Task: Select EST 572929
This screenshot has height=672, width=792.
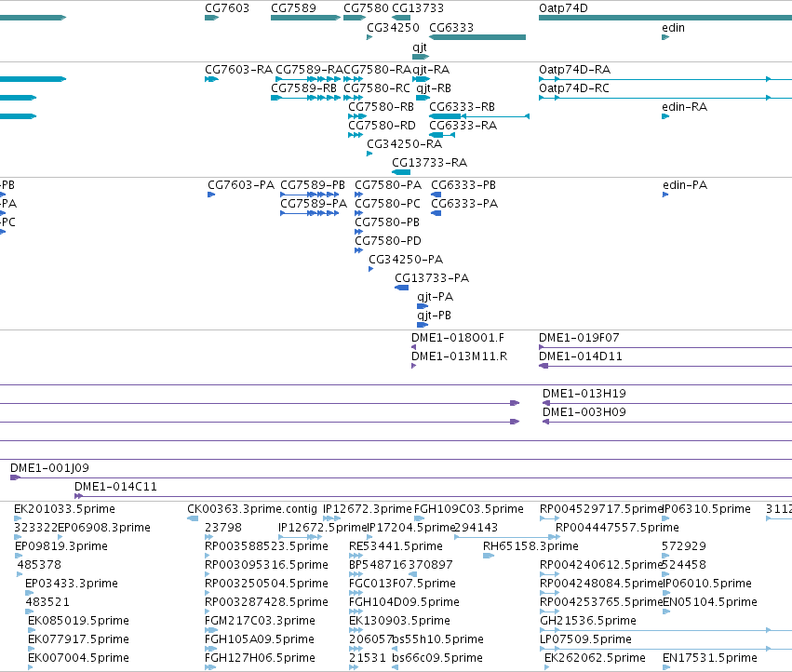Action: click(x=683, y=546)
